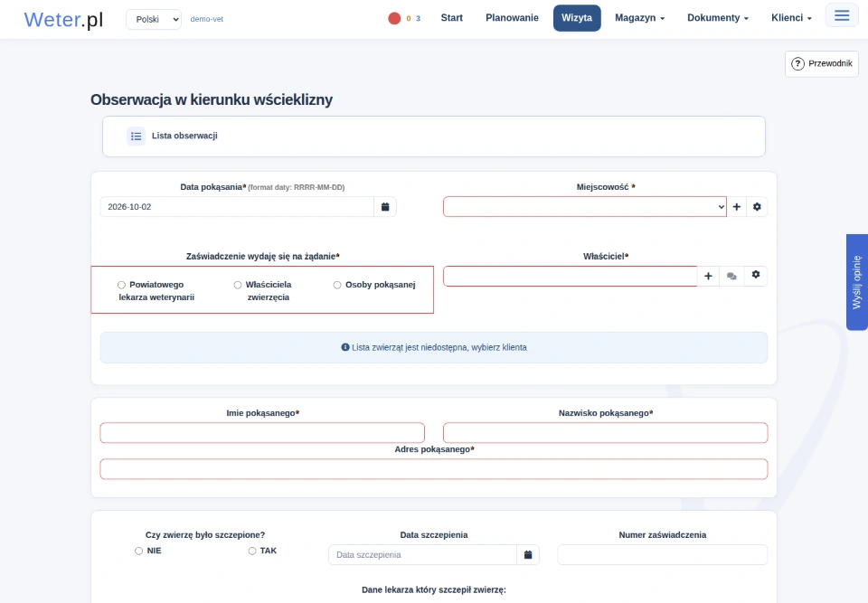The height and width of the screenshot is (603, 868).
Task: Open the hamburger menu
Action: click(x=842, y=15)
